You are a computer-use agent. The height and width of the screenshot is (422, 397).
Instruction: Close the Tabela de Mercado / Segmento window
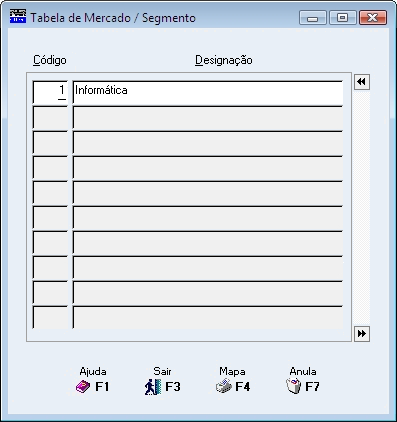click(x=373, y=18)
